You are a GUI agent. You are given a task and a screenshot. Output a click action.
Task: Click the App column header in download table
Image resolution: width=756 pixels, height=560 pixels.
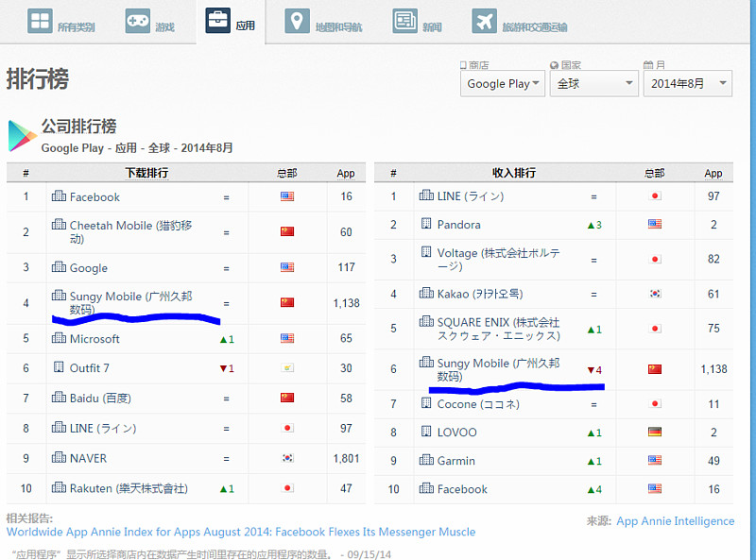(346, 173)
